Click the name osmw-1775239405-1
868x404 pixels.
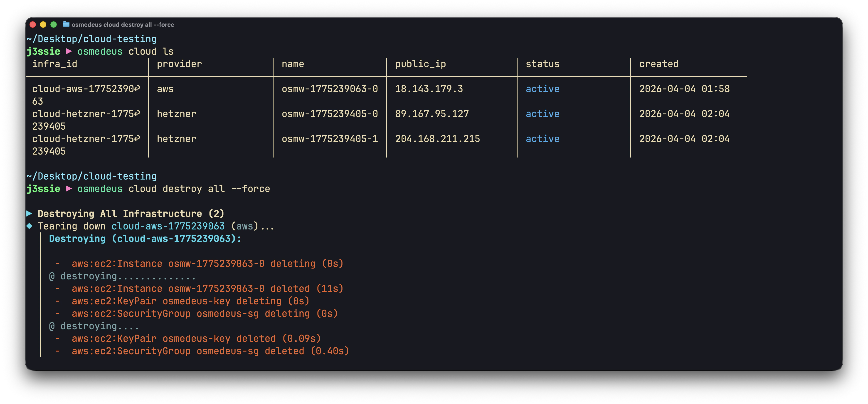(330, 138)
